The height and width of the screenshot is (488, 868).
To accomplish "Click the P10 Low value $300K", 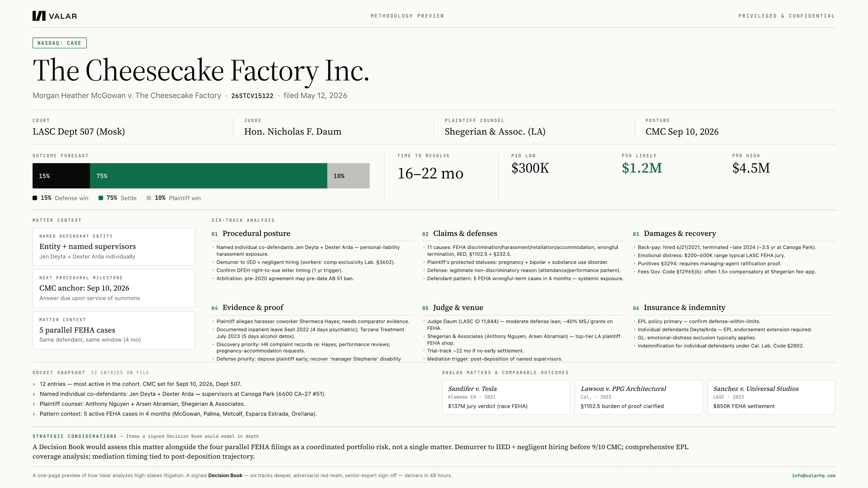I will coord(530,168).
